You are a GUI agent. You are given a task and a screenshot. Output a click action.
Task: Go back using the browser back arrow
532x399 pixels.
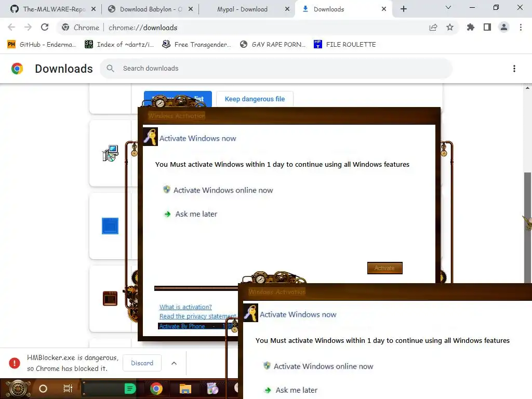point(11,27)
